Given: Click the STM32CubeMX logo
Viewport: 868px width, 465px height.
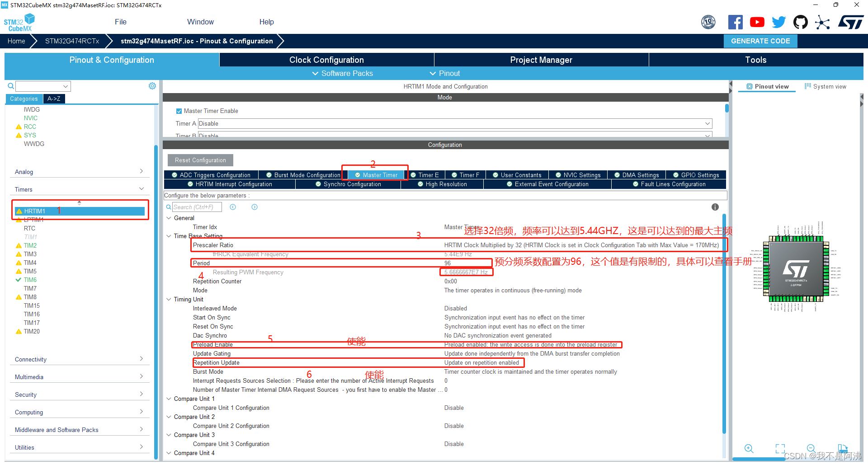Looking at the screenshot, I should pos(19,23).
